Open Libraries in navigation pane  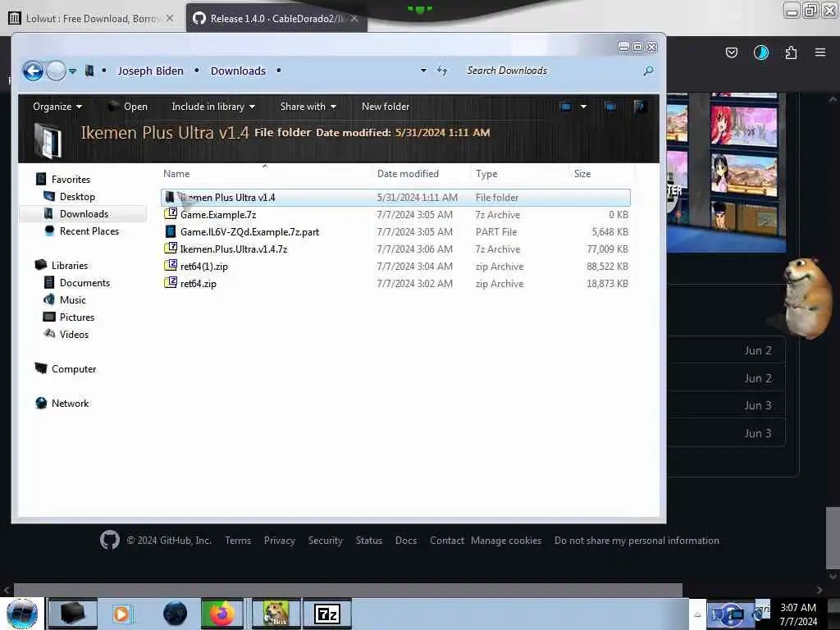coord(70,265)
